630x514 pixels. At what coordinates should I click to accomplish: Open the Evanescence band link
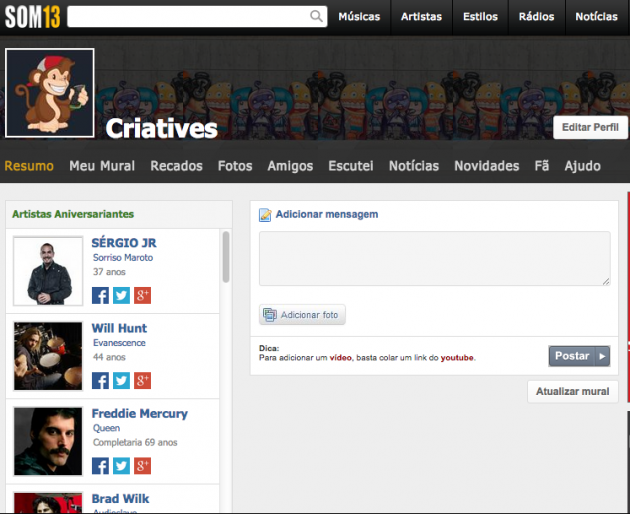tap(119, 343)
